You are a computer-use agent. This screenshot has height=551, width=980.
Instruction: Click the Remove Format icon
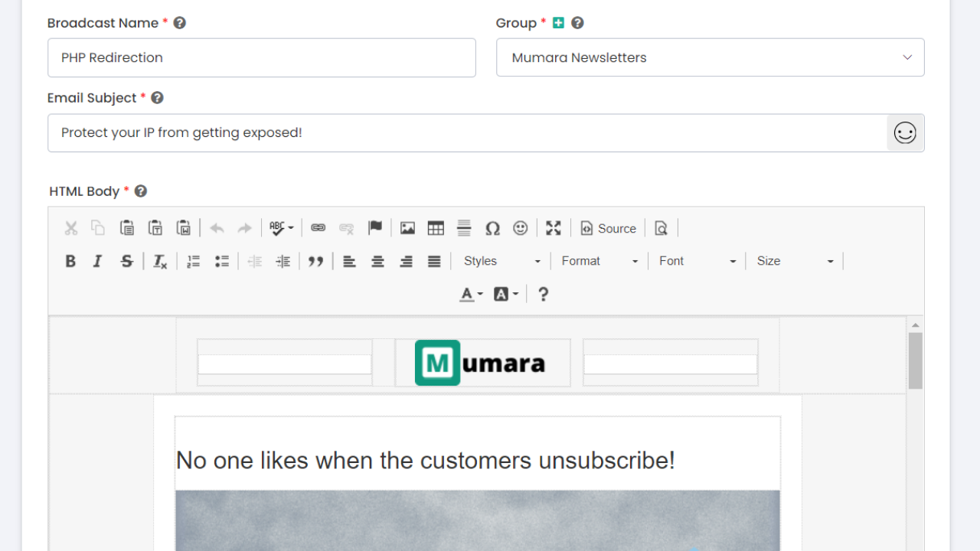pyautogui.click(x=160, y=262)
